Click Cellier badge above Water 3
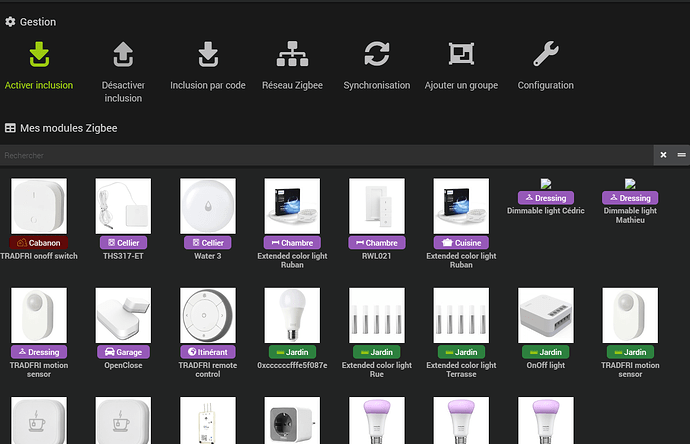The height and width of the screenshot is (444, 690). point(208,243)
